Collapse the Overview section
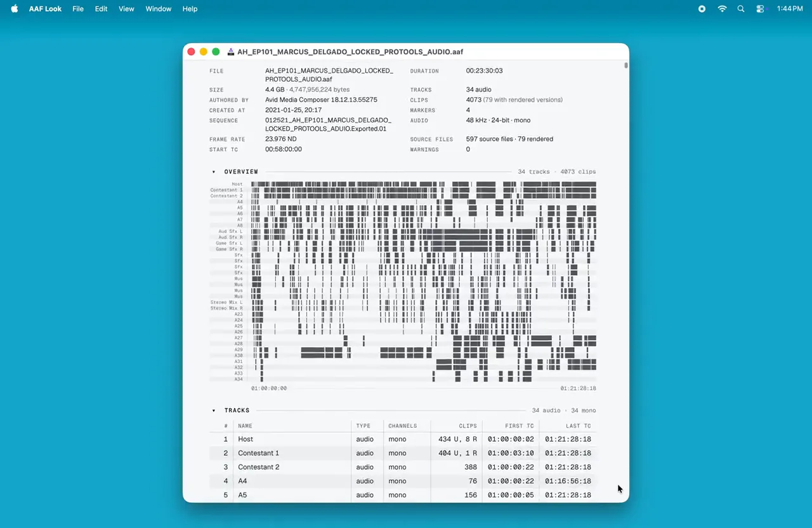This screenshot has width=812, height=528. (x=214, y=172)
